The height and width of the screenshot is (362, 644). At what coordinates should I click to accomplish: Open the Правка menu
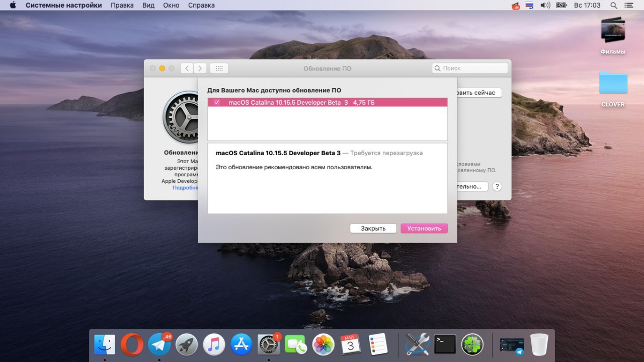122,5
